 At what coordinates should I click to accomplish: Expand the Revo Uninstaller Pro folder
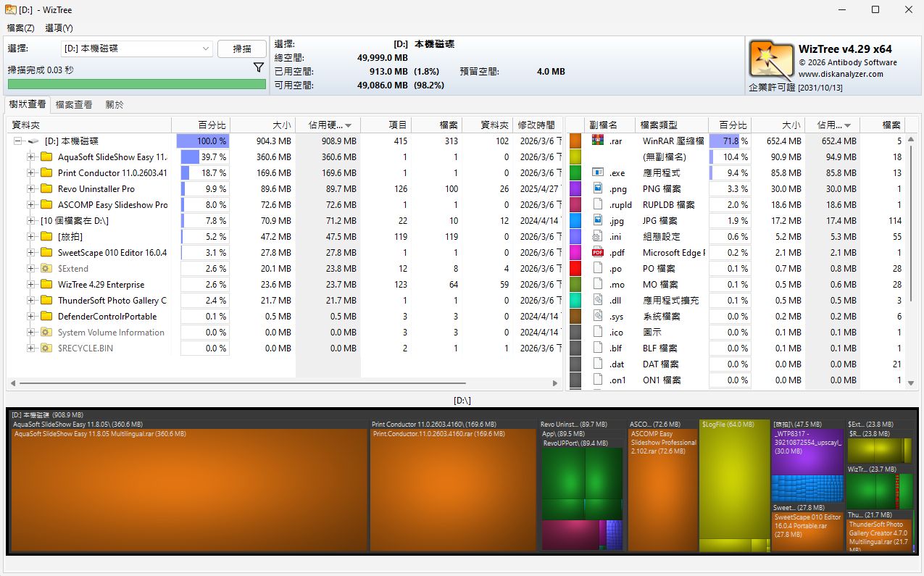pos(31,189)
